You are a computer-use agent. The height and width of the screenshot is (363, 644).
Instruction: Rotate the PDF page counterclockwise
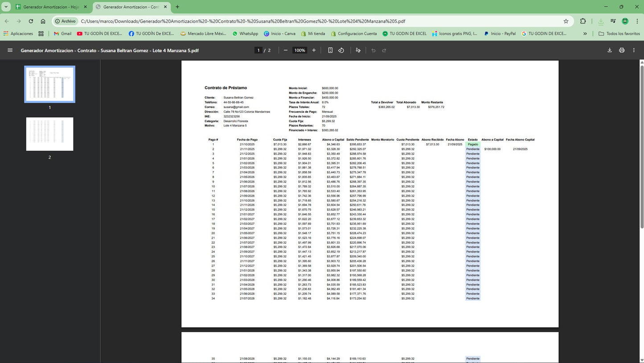coord(341,50)
